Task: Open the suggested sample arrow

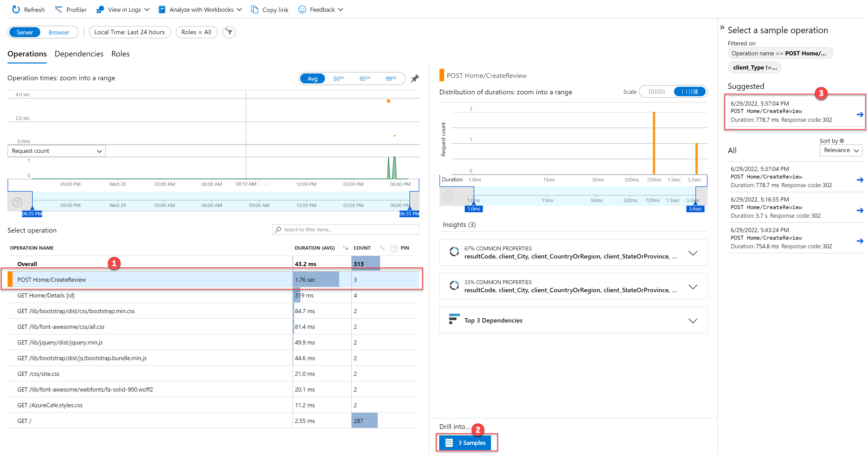Action: 860,114
